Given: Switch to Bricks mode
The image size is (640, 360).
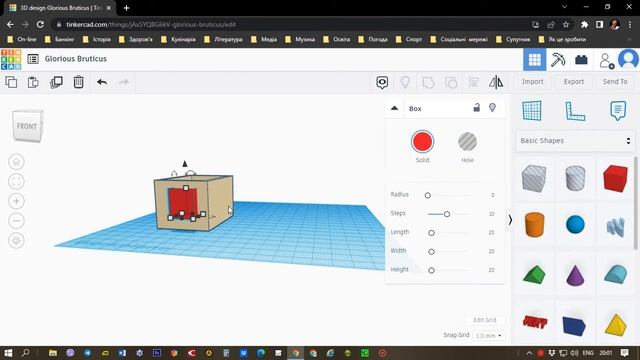Looking at the screenshot, I should 581,60.
